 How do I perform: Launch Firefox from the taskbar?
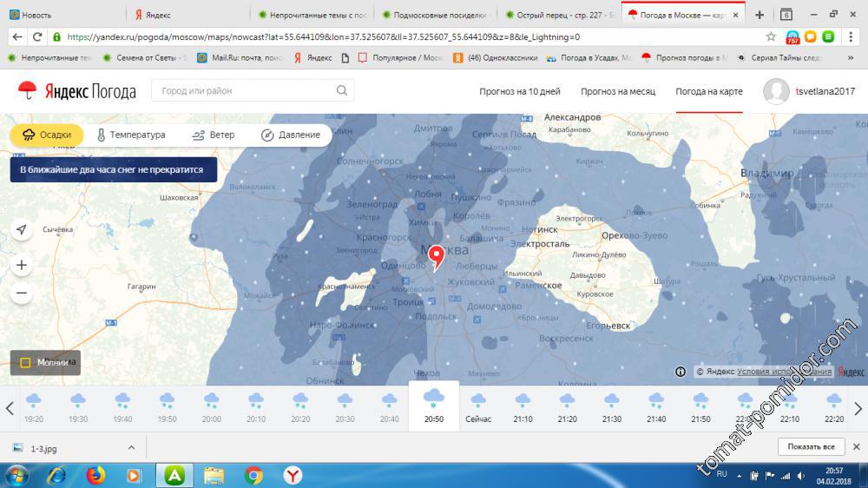(x=95, y=475)
